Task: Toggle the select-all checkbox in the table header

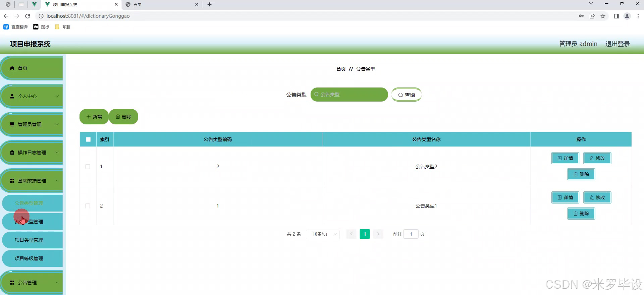Action: [x=88, y=139]
